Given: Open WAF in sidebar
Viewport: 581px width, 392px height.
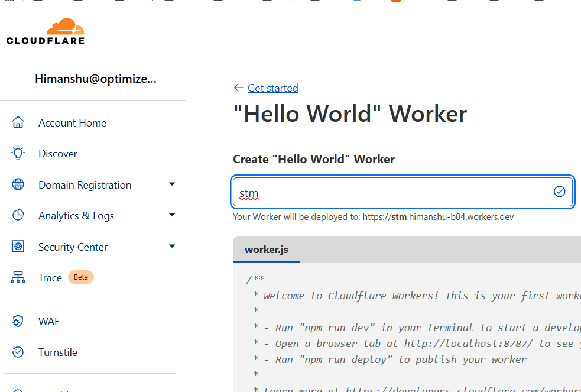Looking at the screenshot, I should (x=48, y=321).
